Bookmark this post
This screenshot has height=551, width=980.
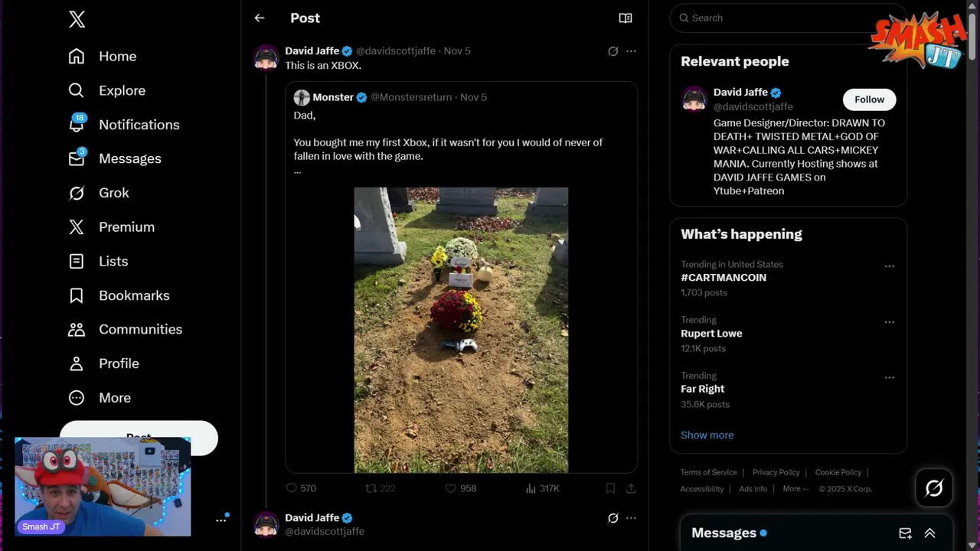pos(610,488)
